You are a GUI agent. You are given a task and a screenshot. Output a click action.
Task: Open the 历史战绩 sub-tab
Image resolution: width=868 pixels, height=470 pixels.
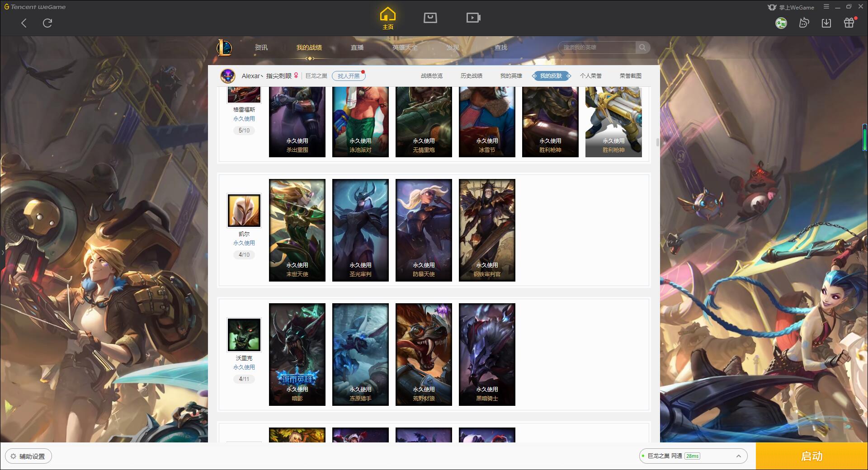(x=472, y=76)
